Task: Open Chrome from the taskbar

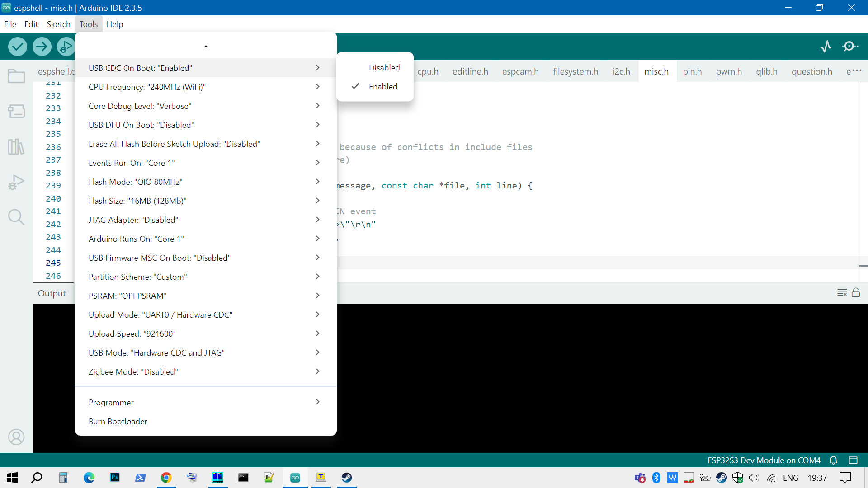Action: [x=166, y=478]
